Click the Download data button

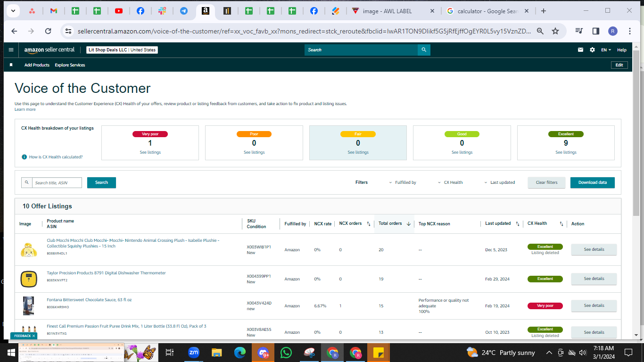[592, 182]
